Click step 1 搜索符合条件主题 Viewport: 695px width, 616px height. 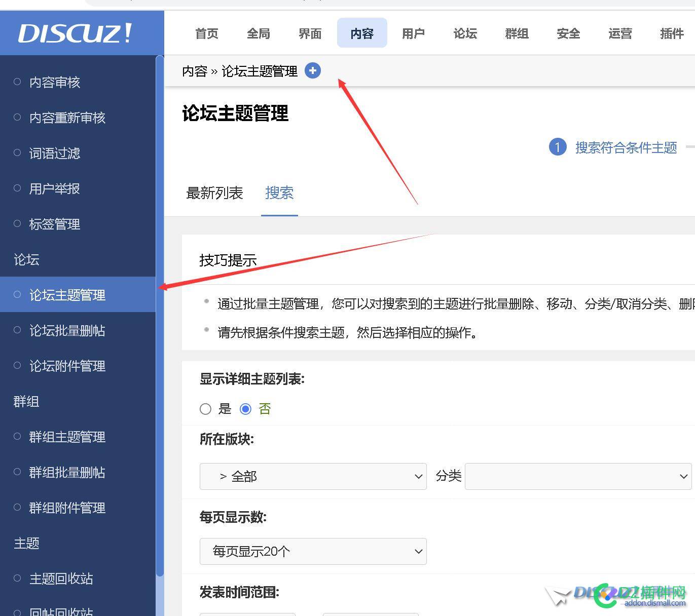coord(613,147)
